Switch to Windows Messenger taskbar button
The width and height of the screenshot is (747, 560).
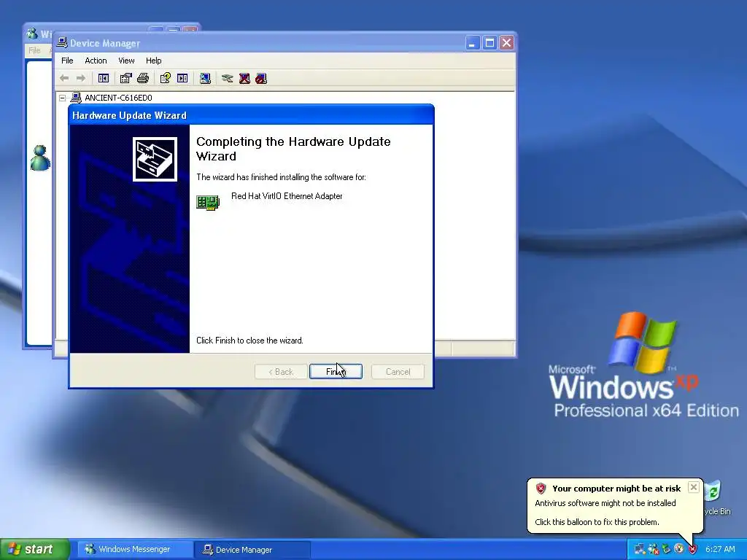135,549
